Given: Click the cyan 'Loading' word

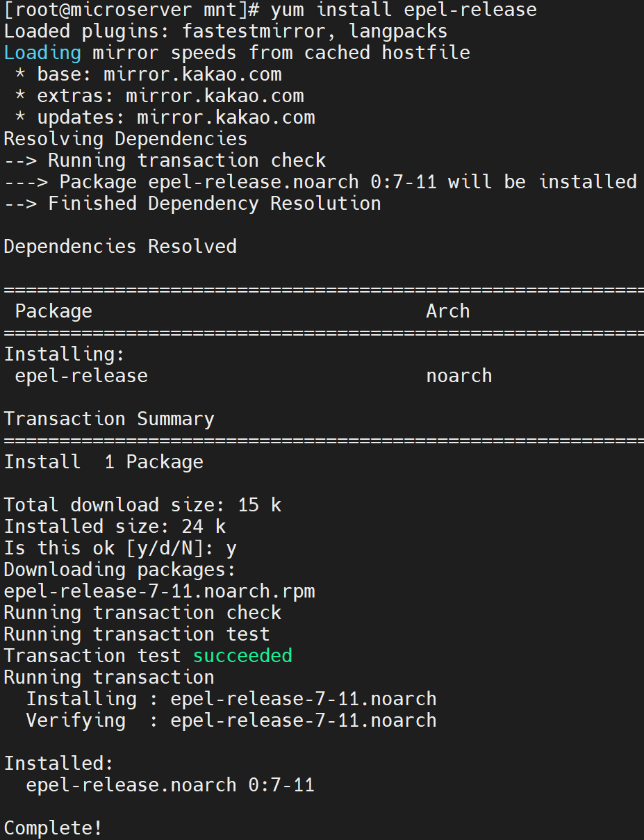Looking at the screenshot, I should (x=42, y=53).
